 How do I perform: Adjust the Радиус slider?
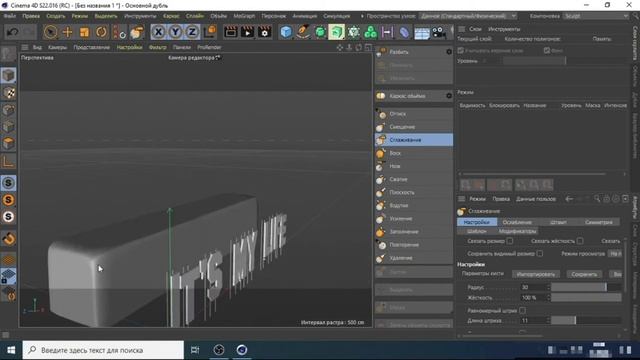(x=586, y=287)
